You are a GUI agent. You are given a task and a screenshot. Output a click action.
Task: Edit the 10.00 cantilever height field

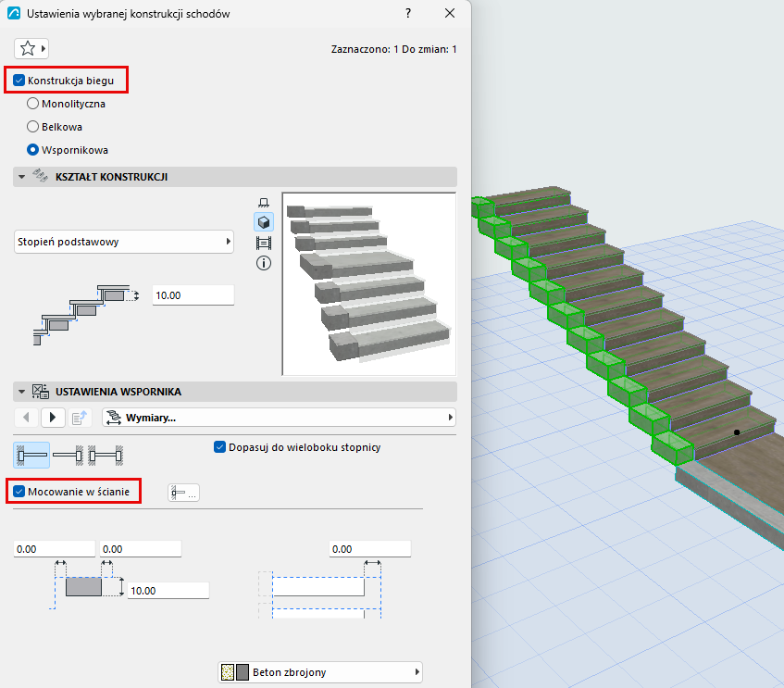(168, 591)
